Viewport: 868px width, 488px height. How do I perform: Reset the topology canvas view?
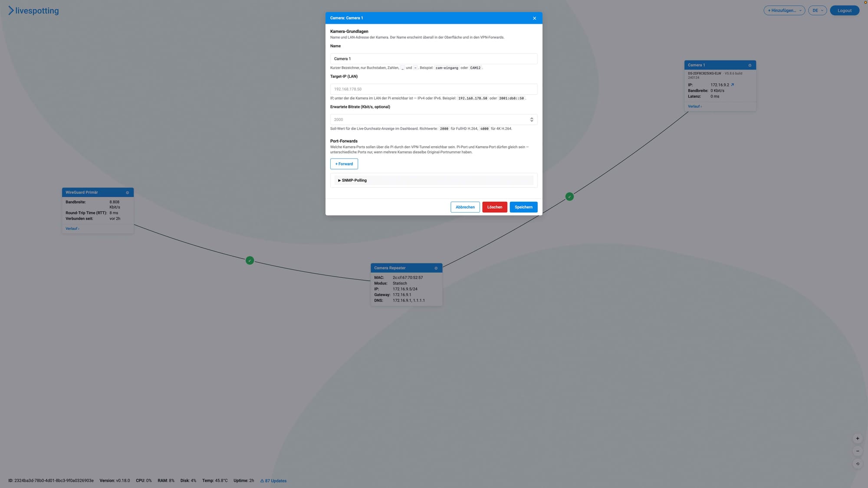pos(858,464)
